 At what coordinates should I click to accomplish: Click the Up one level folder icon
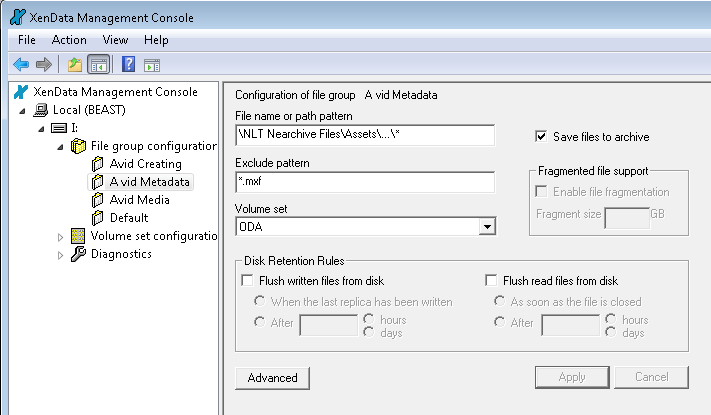(75, 65)
